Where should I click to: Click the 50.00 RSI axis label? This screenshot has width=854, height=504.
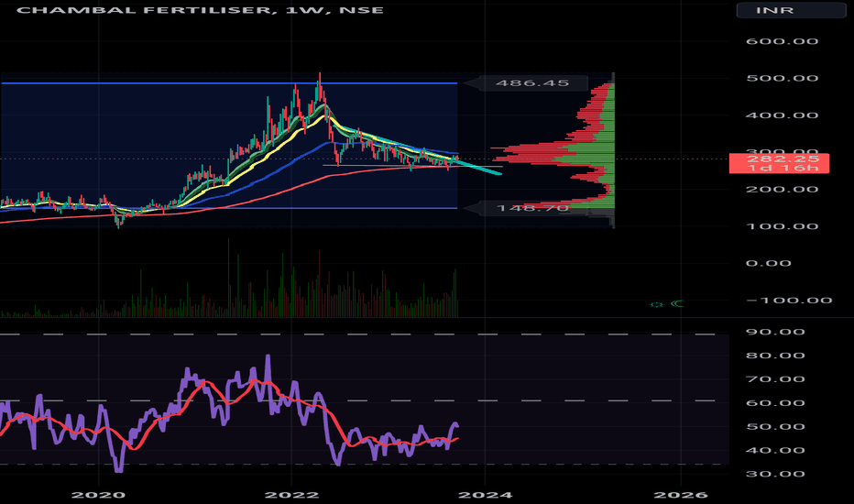click(x=775, y=427)
